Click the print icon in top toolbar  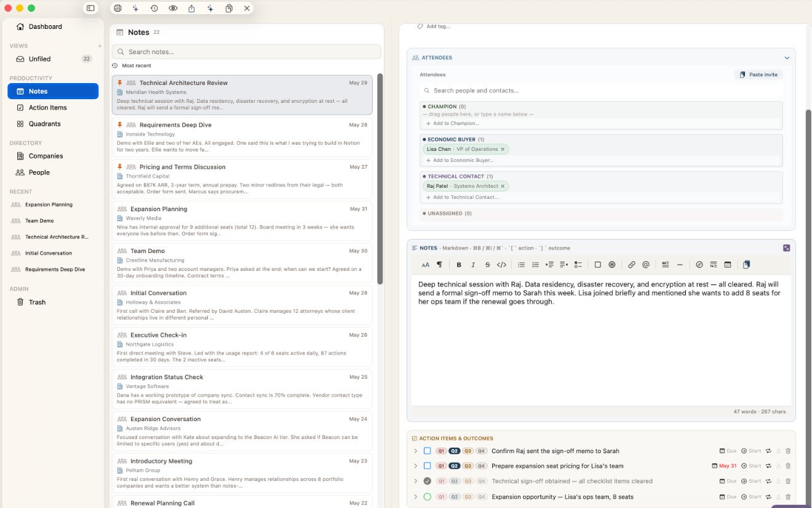pyautogui.click(x=117, y=8)
